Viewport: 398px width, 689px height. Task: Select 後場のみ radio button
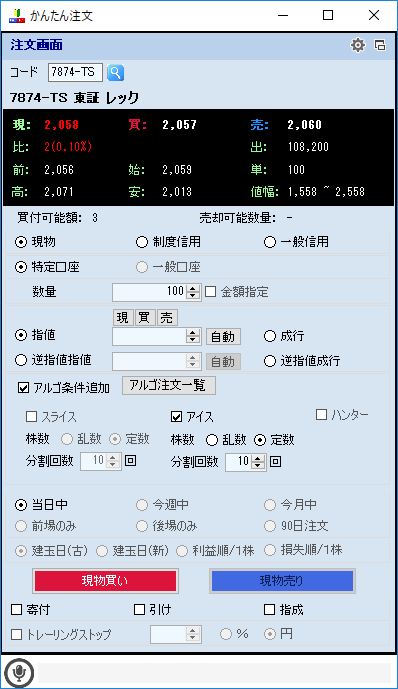pos(141,526)
